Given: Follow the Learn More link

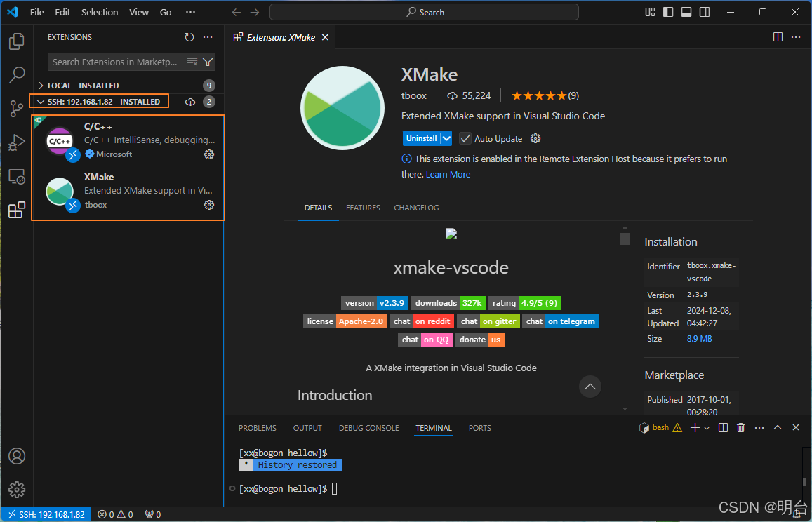Looking at the screenshot, I should click(x=448, y=175).
